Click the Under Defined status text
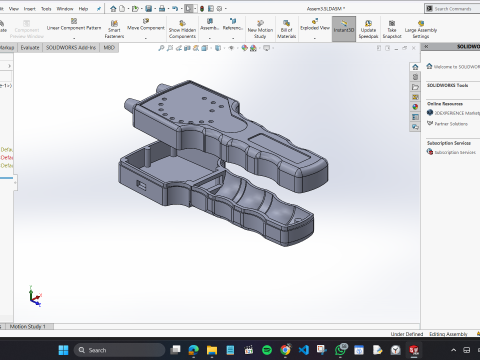This screenshot has height=360, width=480. (407, 334)
